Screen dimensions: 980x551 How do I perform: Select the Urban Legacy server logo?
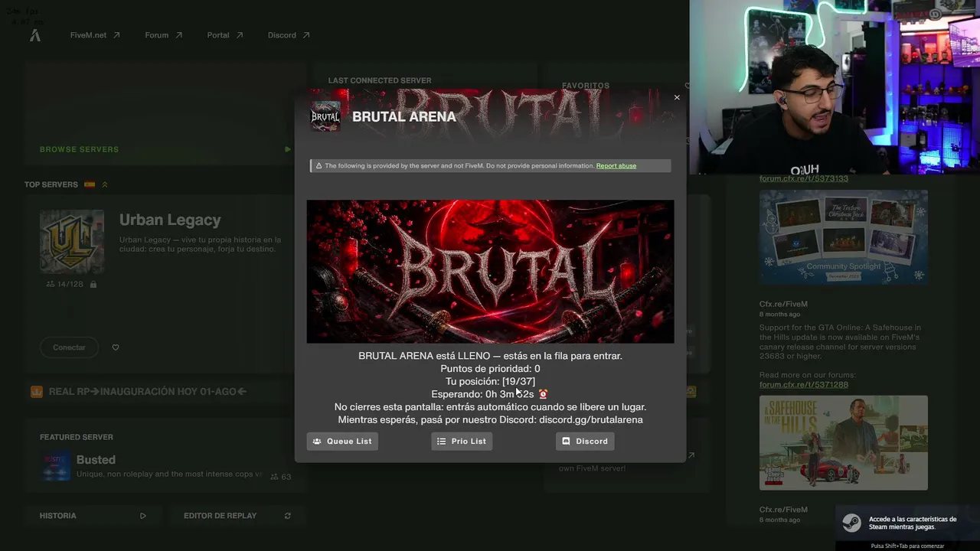[x=72, y=241]
